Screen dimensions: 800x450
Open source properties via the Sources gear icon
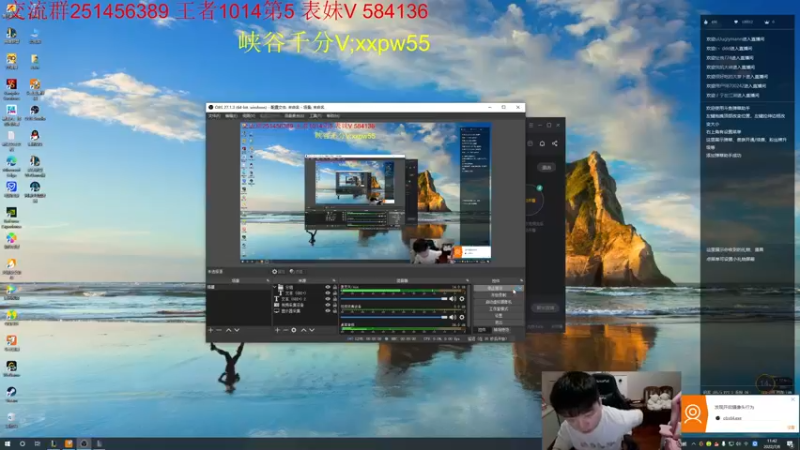pyautogui.click(x=294, y=330)
